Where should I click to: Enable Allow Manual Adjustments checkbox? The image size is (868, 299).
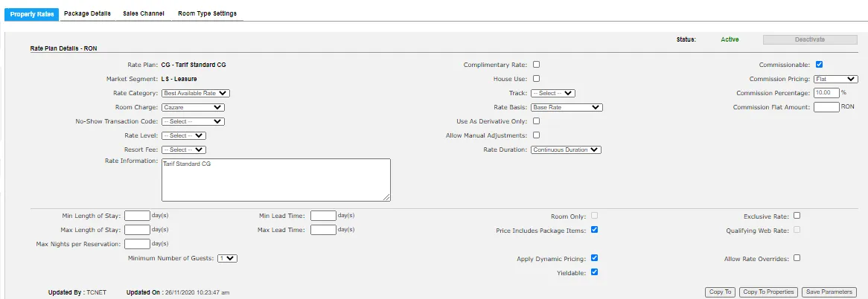(x=536, y=135)
